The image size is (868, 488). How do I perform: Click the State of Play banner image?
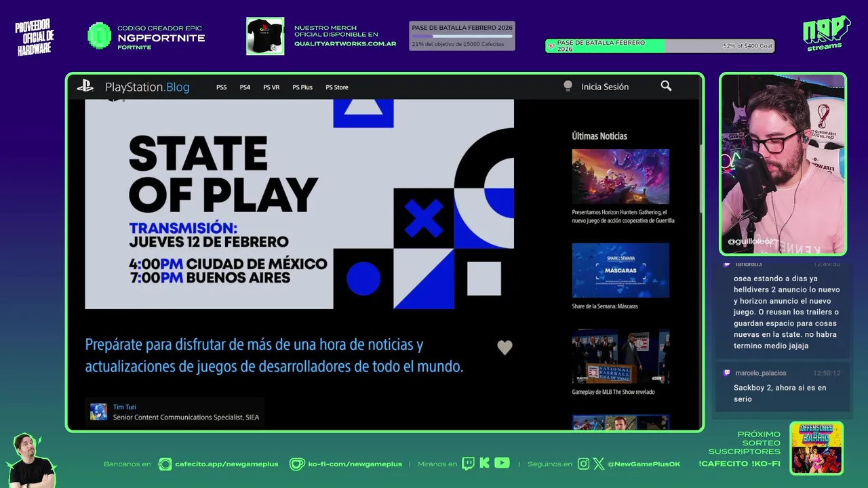click(299, 204)
